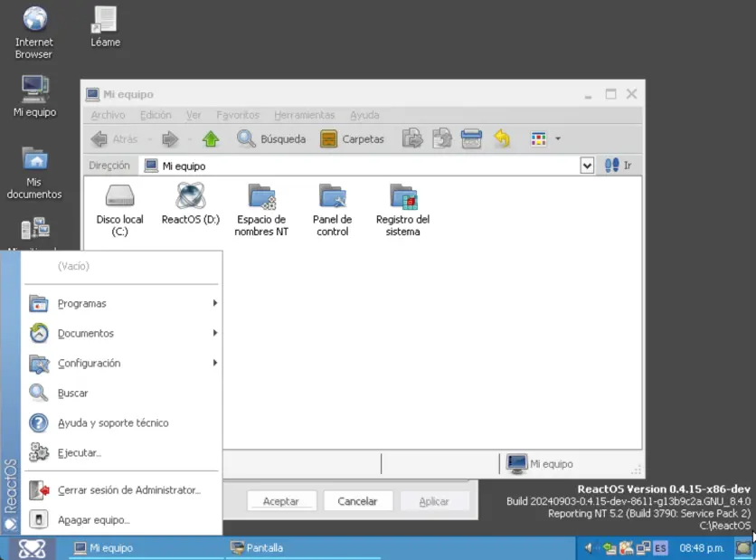Click the ES keyboard language indicator

click(x=660, y=548)
